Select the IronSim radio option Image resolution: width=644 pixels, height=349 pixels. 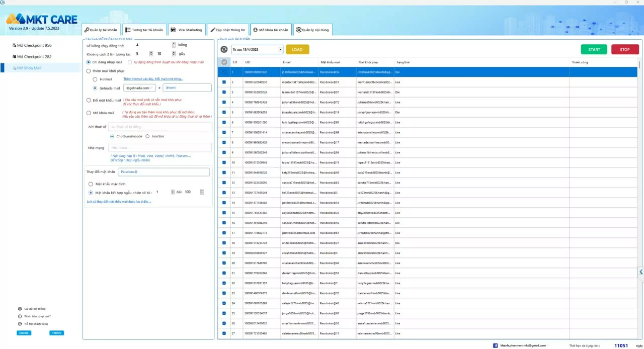(x=147, y=136)
